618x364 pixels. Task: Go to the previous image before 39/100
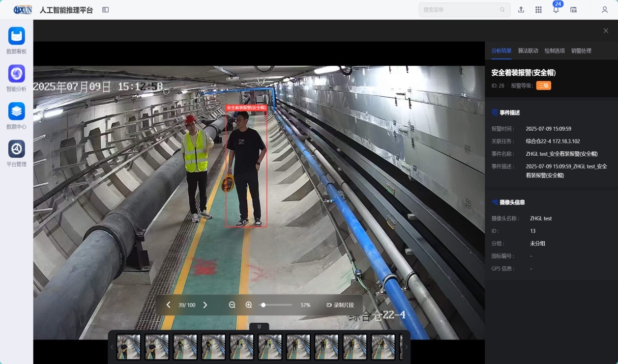pyautogui.click(x=168, y=305)
